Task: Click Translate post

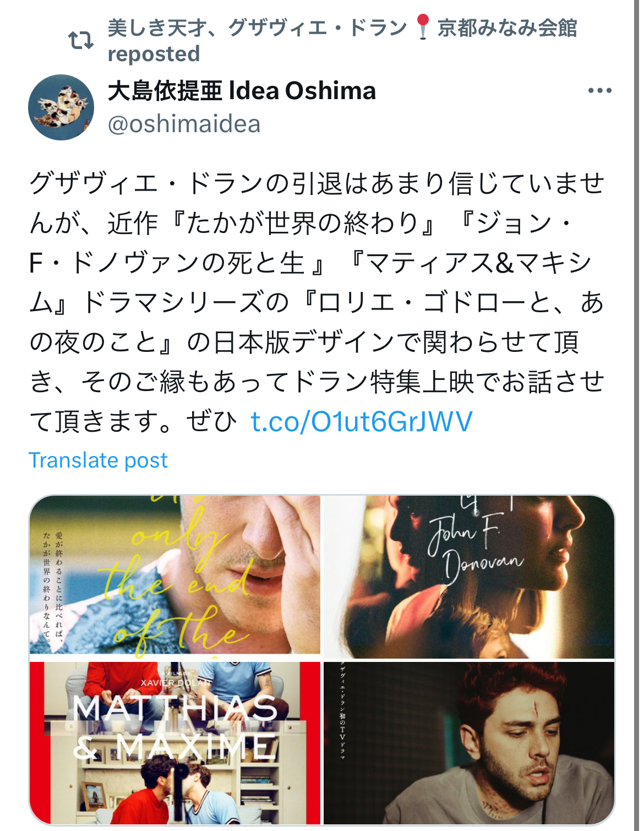Action: (98, 460)
